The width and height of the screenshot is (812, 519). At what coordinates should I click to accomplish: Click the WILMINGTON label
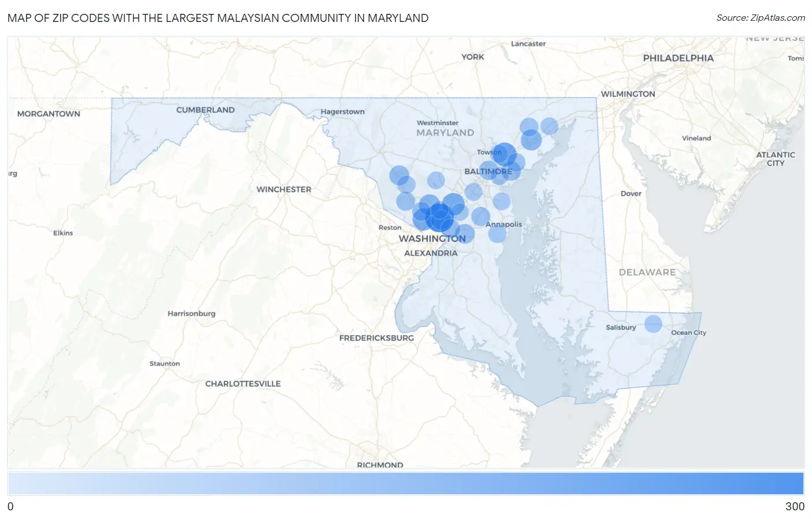(628, 94)
